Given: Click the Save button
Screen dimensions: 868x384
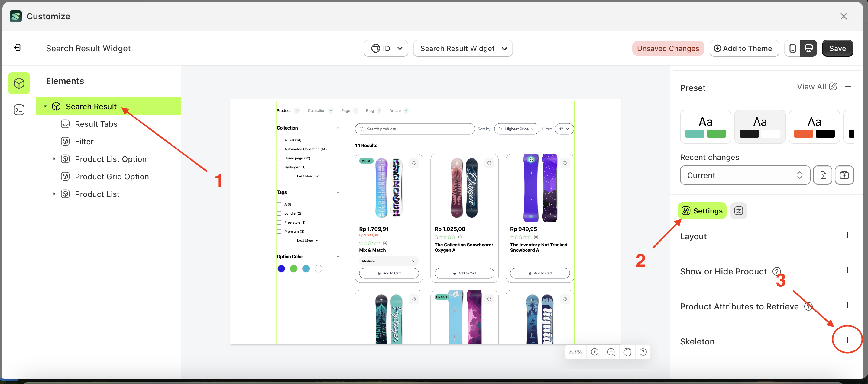Looking at the screenshot, I should pyautogui.click(x=838, y=48).
